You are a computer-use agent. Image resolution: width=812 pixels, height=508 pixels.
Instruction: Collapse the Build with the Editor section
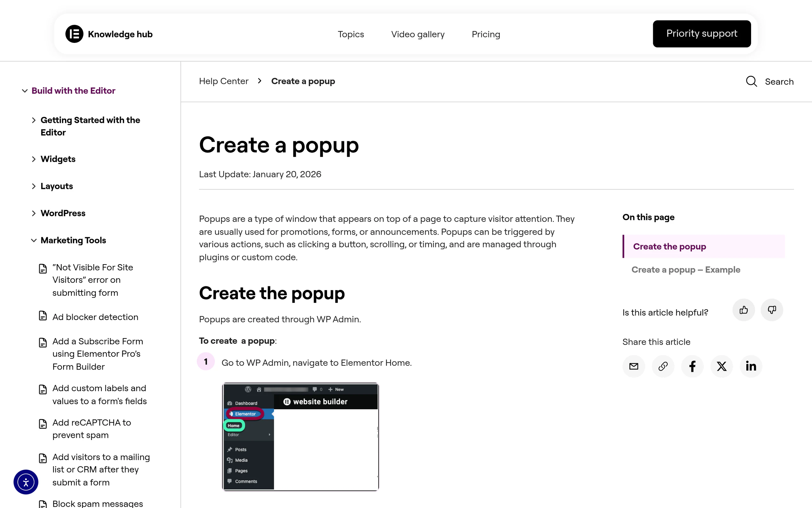point(24,91)
